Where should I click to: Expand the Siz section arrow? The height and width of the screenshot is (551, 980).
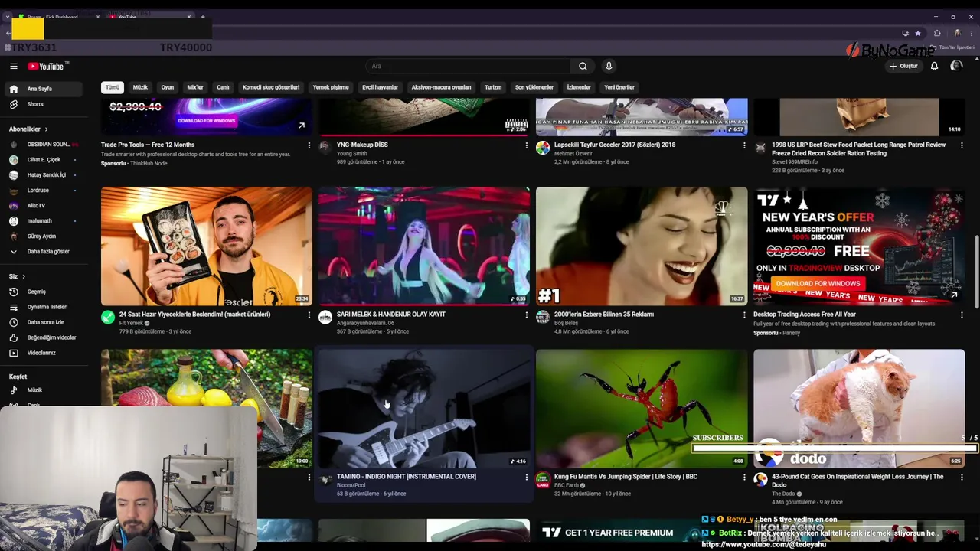pos(23,276)
